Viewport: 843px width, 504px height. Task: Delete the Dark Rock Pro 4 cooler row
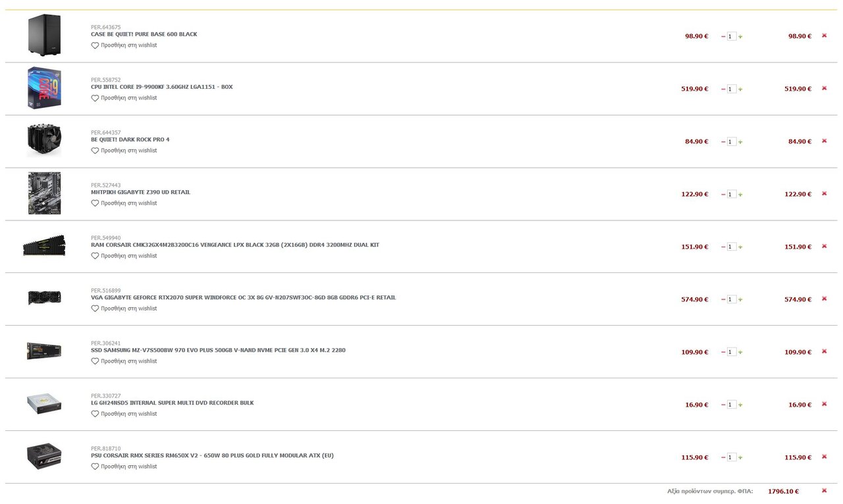coord(824,141)
